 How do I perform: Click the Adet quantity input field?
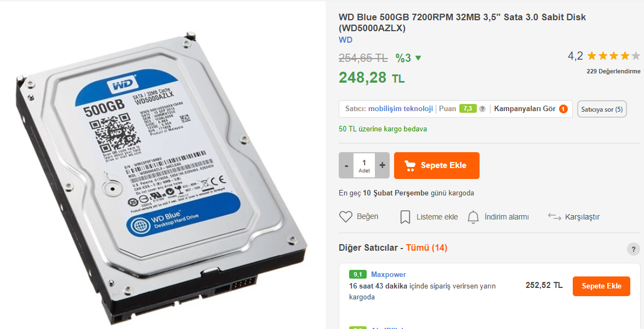pos(364,165)
